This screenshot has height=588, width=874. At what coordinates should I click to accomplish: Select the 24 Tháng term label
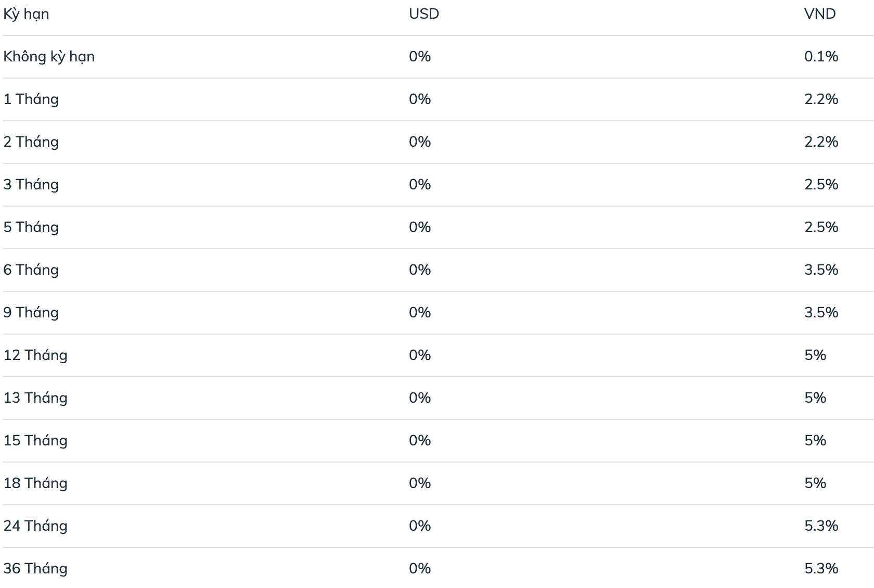click(35, 526)
